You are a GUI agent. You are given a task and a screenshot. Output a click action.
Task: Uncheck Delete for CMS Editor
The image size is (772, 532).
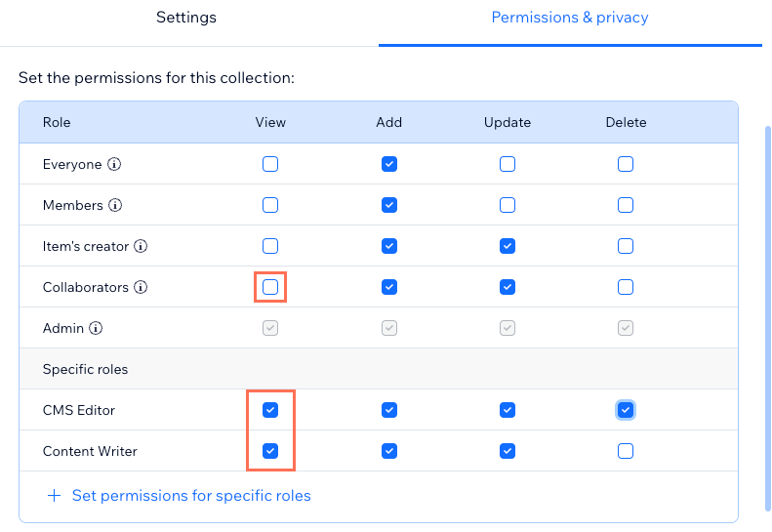point(626,410)
